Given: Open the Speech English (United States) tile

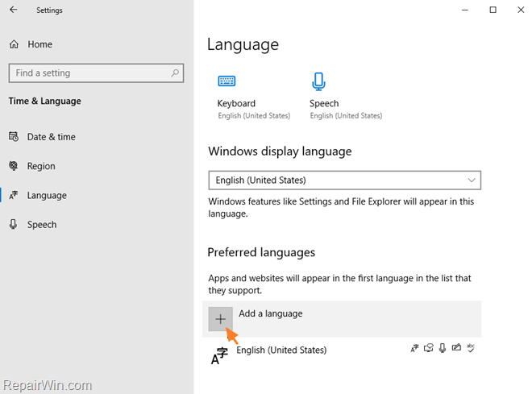Looking at the screenshot, I should (346, 97).
